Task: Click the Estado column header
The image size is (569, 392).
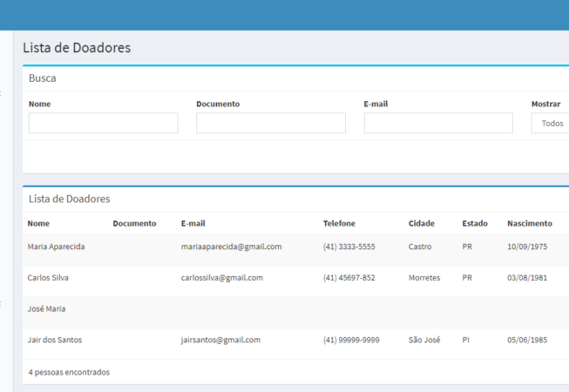Action: tap(475, 224)
